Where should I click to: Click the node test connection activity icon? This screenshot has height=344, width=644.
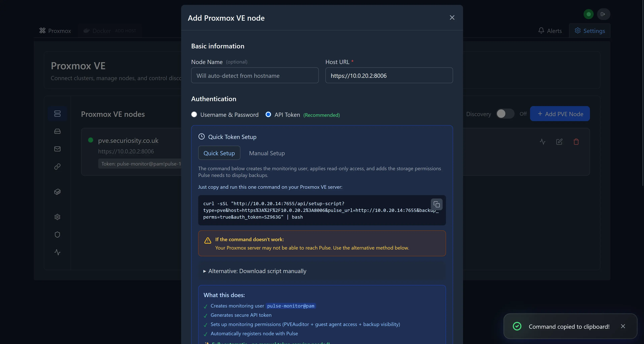tap(542, 142)
